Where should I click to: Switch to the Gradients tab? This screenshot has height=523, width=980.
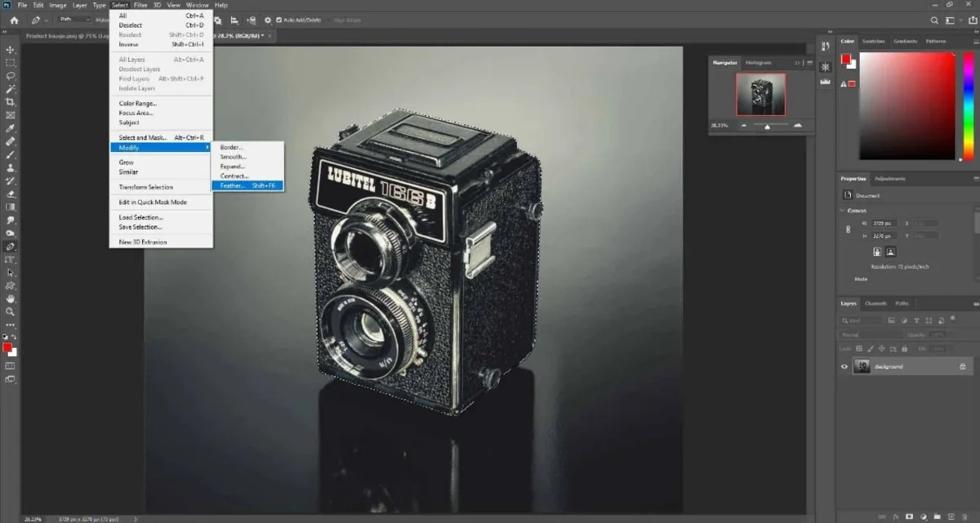(905, 41)
